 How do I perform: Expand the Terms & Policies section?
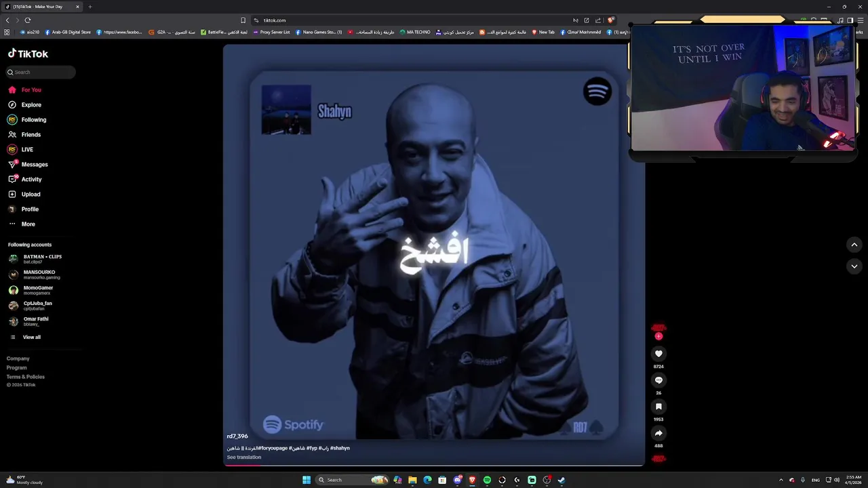26,377
